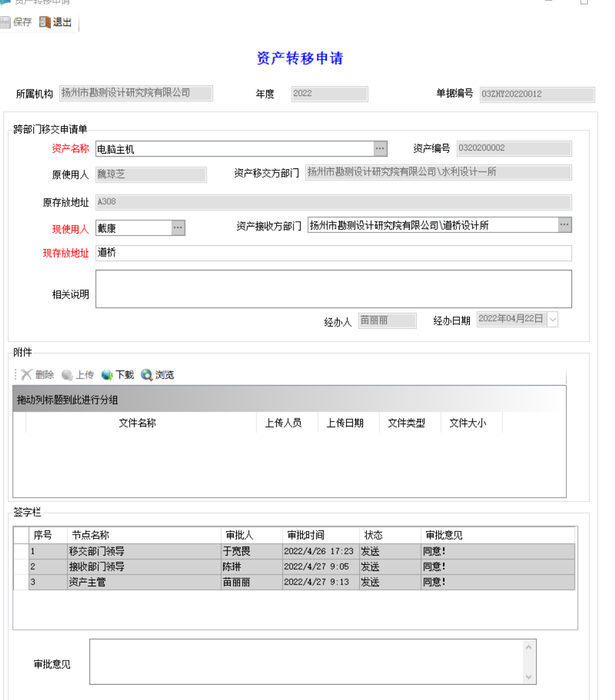Click the 现存放地址 field containing 道桥

[x=333, y=253]
